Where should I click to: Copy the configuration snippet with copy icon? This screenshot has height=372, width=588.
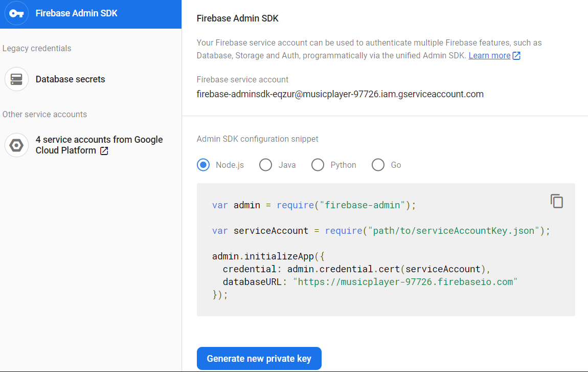click(x=557, y=201)
